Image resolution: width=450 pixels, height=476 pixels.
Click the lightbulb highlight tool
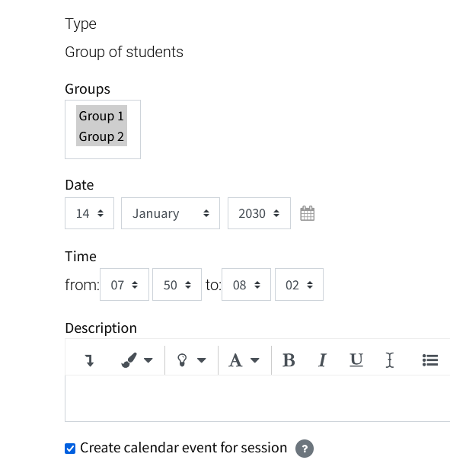click(x=182, y=360)
